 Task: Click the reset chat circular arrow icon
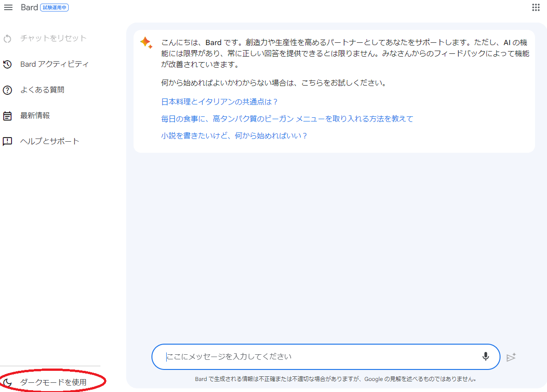(x=7, y=39)
